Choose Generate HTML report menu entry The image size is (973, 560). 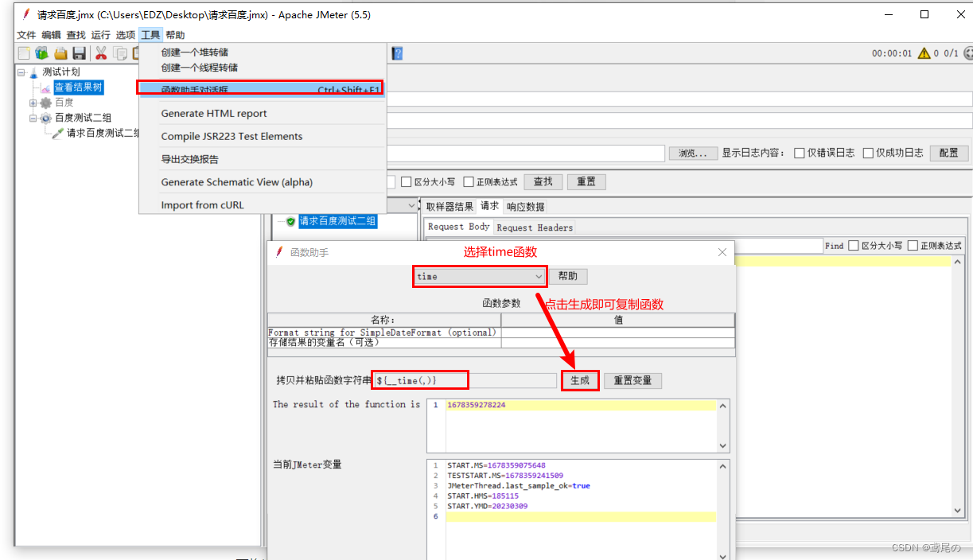214,114
